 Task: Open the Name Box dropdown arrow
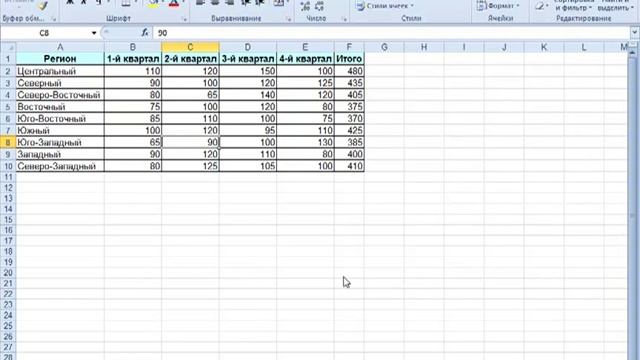tap(94, 33)
